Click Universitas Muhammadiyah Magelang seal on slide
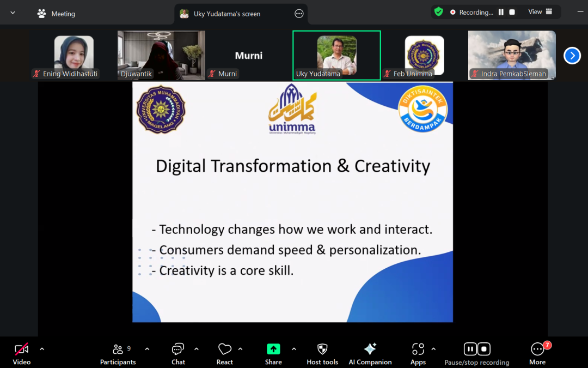588x368 pixels. click(161, 109)
